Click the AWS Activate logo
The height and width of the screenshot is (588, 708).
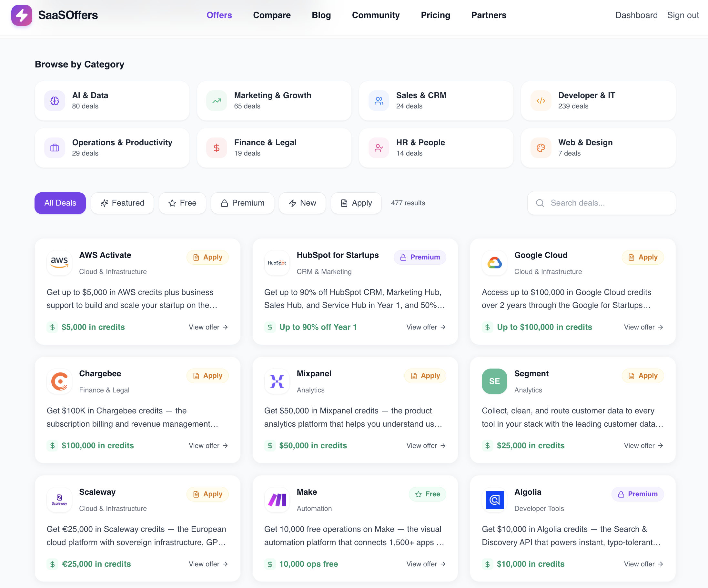59,263
